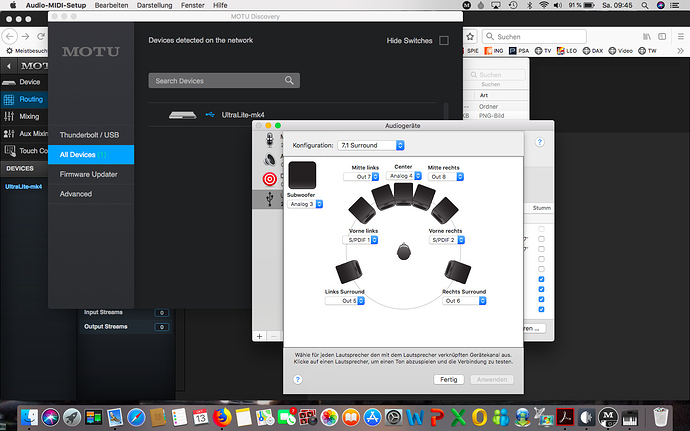Open the Fenster menu
The width and height of the screenshot is (690, 431).
tap(193, 5)
